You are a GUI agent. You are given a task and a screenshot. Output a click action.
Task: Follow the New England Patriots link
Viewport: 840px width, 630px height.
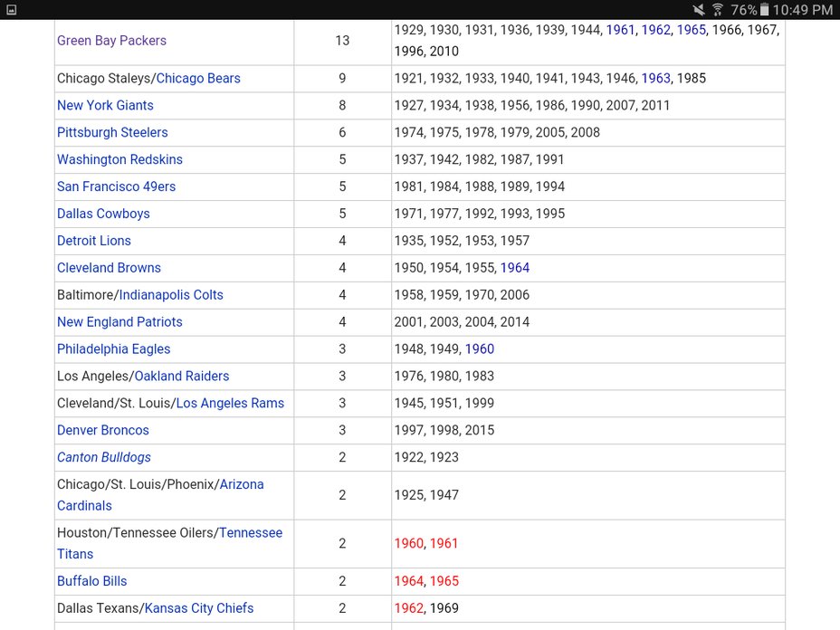tap(119, 322)
